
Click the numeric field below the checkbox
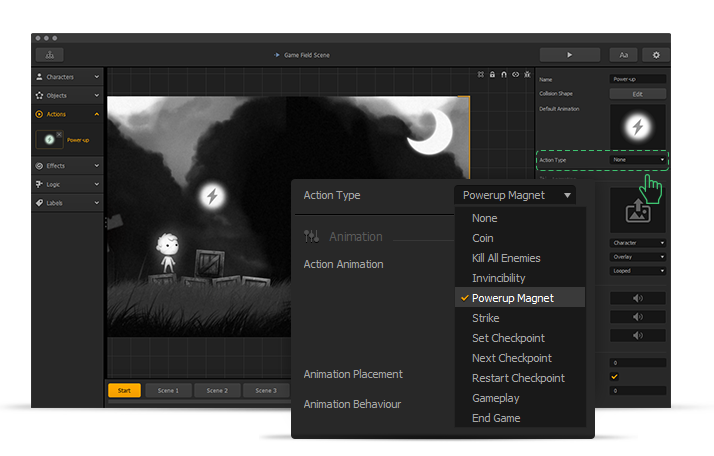pos(638,390)
